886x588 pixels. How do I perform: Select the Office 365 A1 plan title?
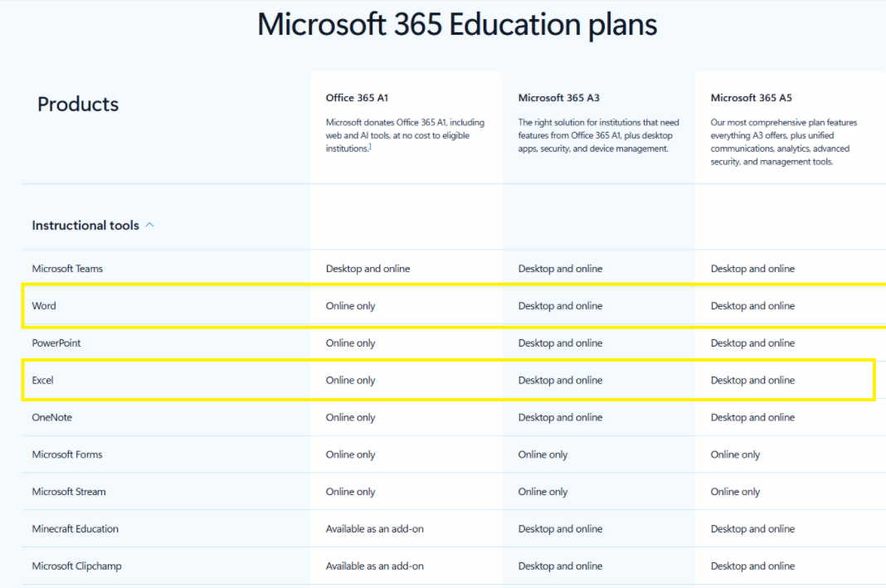pos(357,98)
